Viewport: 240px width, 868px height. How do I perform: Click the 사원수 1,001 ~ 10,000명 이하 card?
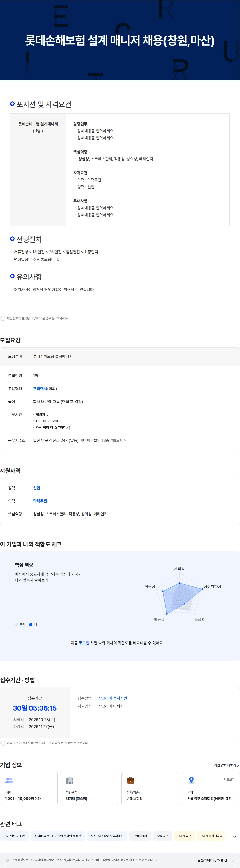point(29,788)
